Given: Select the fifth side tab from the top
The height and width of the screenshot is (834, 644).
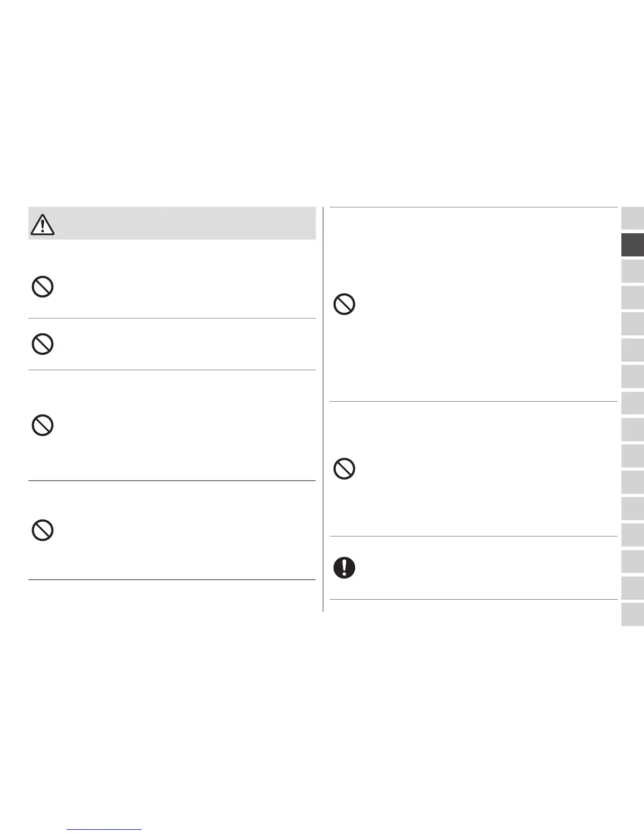Looking at the screenshot, I should pos(632,324).
